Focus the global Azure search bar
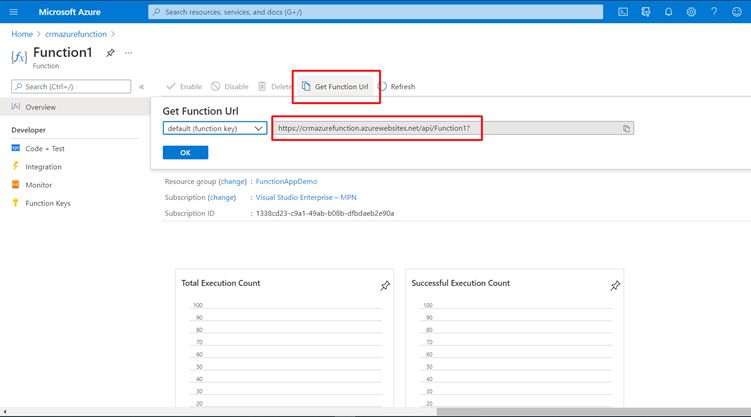 tap(376, 12)
